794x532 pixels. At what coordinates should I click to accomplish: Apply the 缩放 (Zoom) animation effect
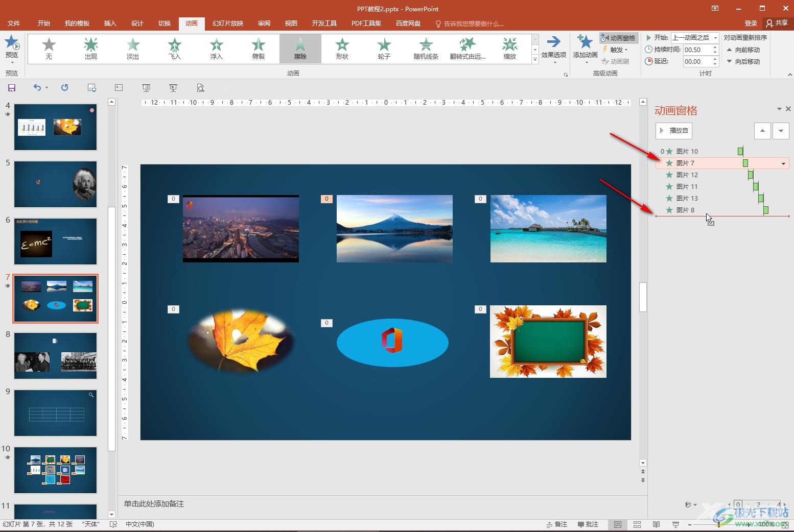point(510,49)
